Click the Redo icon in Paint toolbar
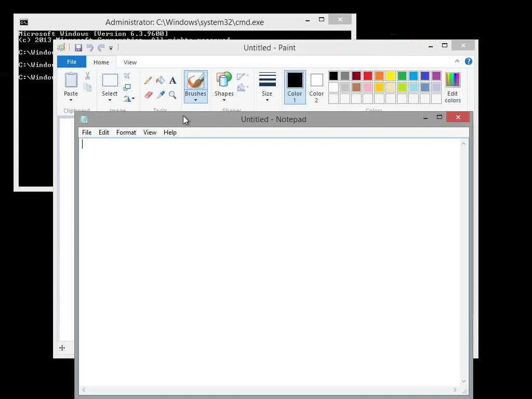This screenshot has width=532, height=399. coord(101,48)
